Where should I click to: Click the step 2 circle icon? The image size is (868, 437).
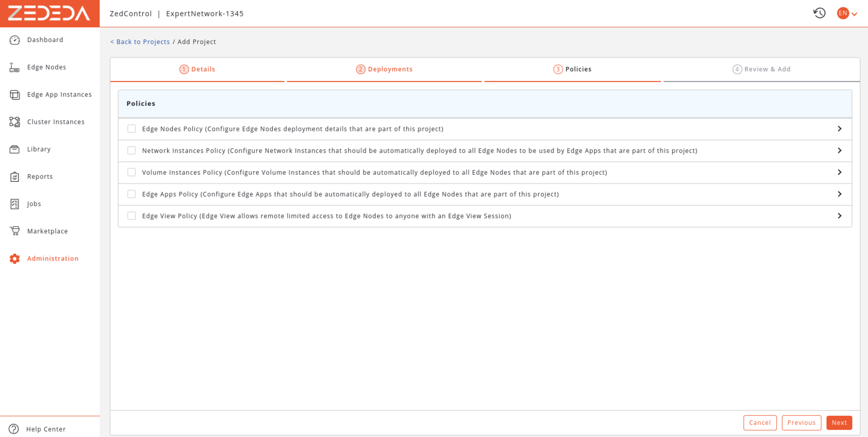(x=361, y=69)
